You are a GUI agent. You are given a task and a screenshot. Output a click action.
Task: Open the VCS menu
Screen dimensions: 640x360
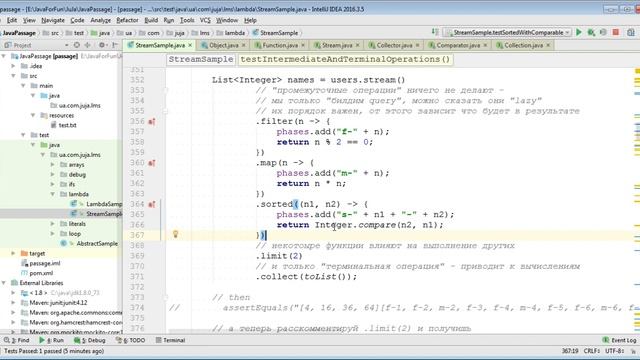(205, 20)
